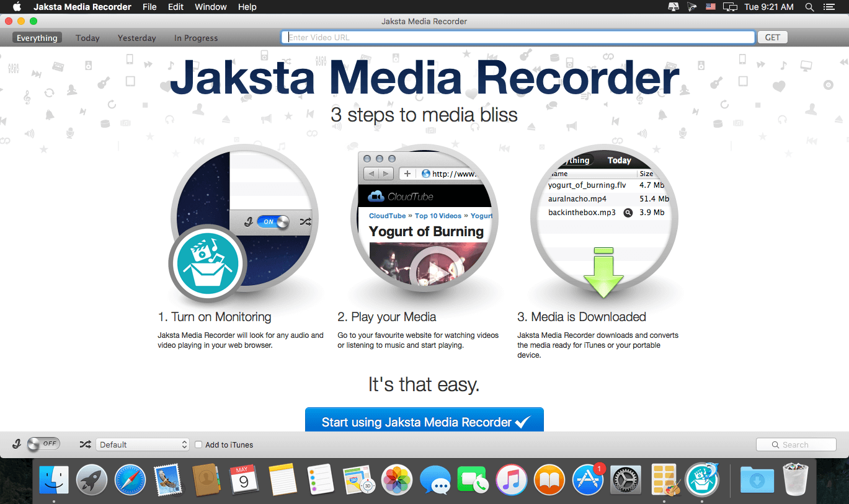Viewport: 849px width, 504px height.
Task: Open Spotlight magnifying glass in the menu bar
Action: click(x=809, y=7)
